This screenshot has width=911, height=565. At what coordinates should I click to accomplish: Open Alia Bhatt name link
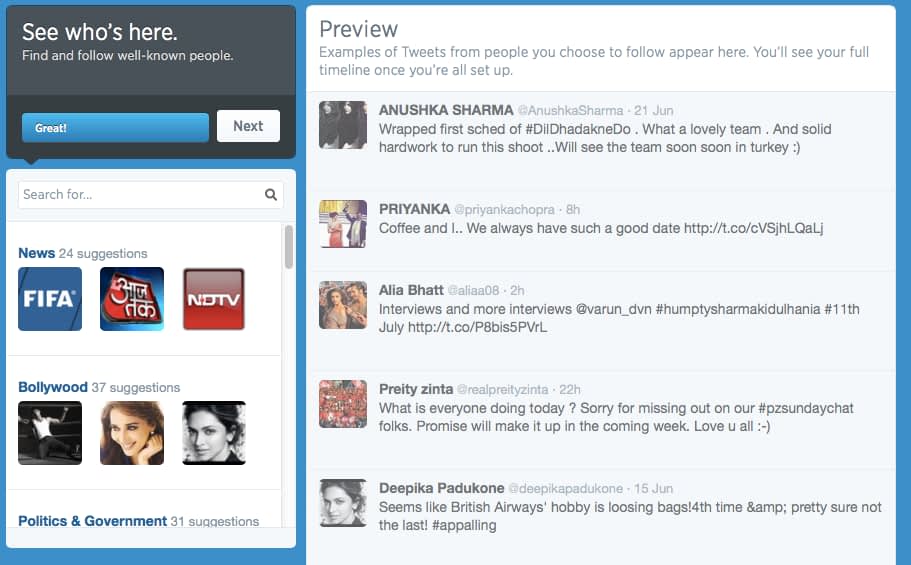click(x=411, y=290)
